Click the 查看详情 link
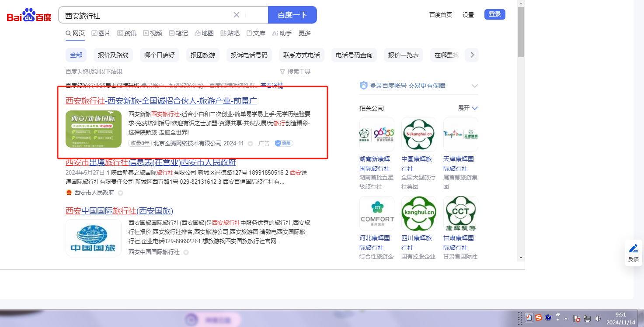 pos(272,86)
